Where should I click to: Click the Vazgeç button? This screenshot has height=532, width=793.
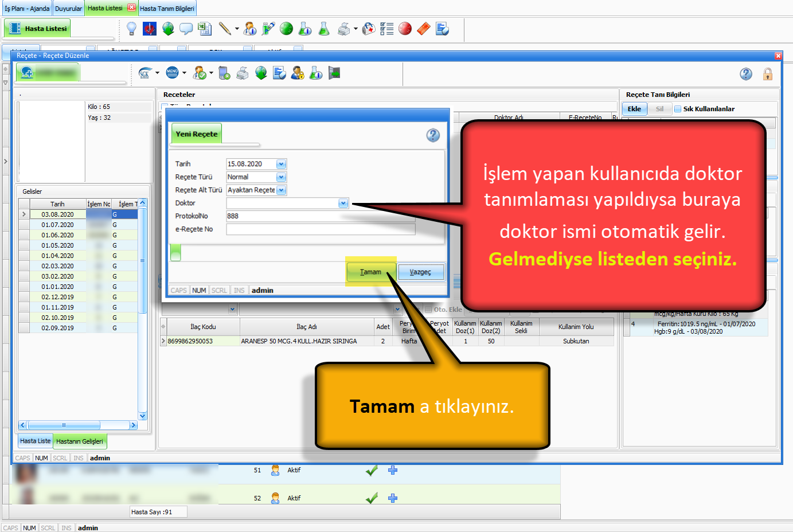pyautogui.click(x=420, y=272)
